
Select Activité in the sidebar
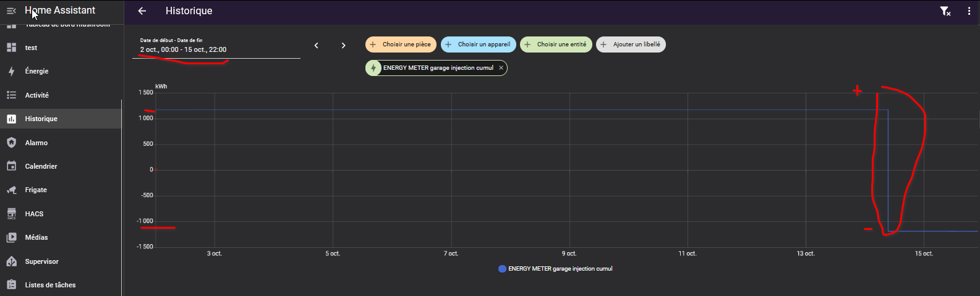tap(36, 95)
